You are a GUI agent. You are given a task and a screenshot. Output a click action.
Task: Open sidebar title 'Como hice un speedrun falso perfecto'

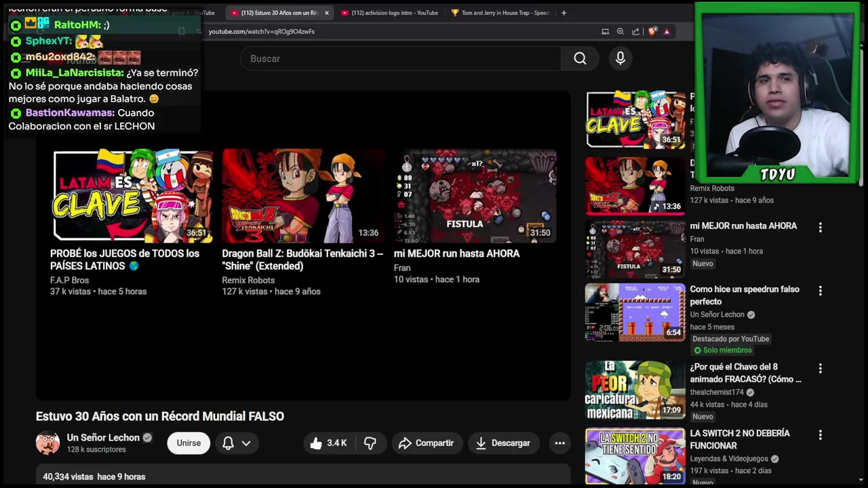pyautogui.click(x=745, y=296)
